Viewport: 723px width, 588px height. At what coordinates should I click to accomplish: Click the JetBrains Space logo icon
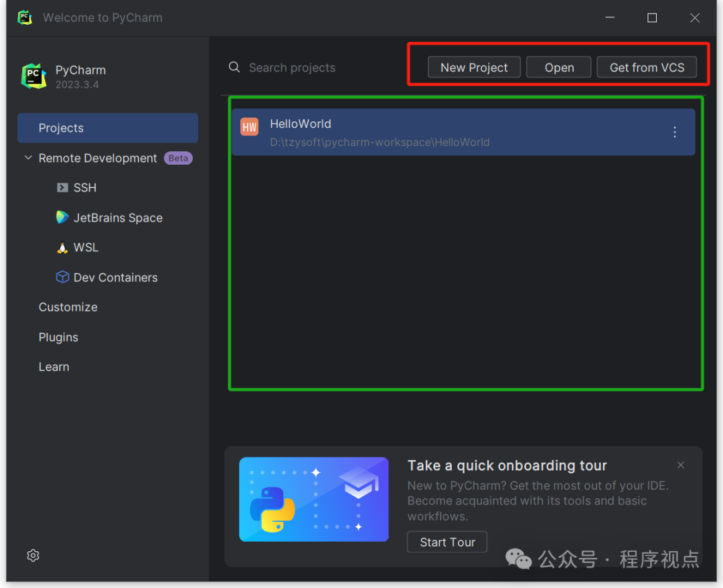62,217
